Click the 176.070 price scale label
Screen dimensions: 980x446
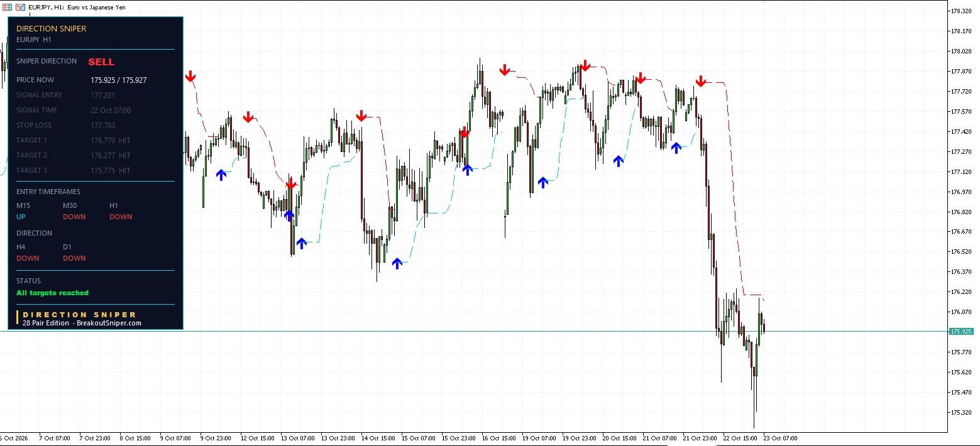tap(962, 312)
